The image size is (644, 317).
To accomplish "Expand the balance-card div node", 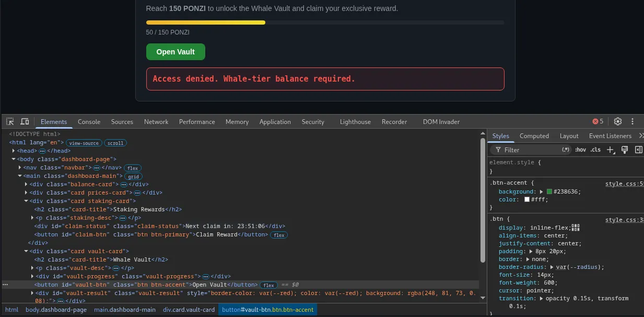I will 26,184.
